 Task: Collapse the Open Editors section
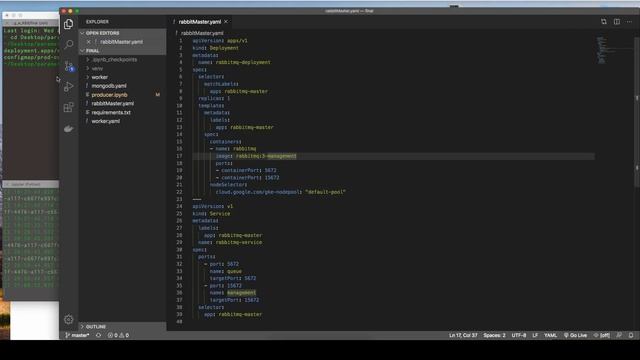pos(122,33)
